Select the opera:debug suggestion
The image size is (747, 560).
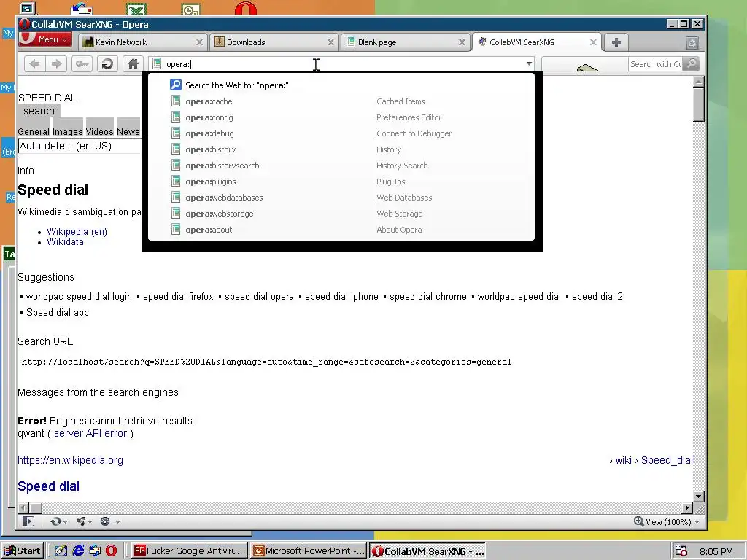pos(341,133)
